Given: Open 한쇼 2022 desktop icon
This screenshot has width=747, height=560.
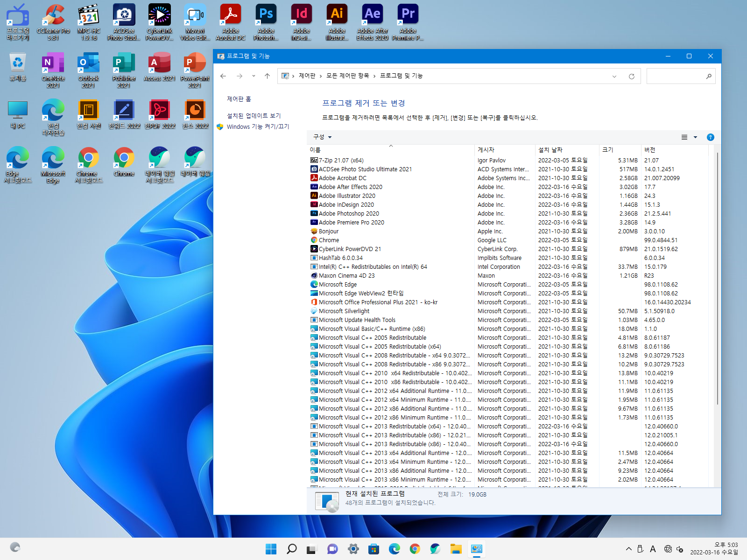Looking at the screenshot, I should tap(195, 115).
